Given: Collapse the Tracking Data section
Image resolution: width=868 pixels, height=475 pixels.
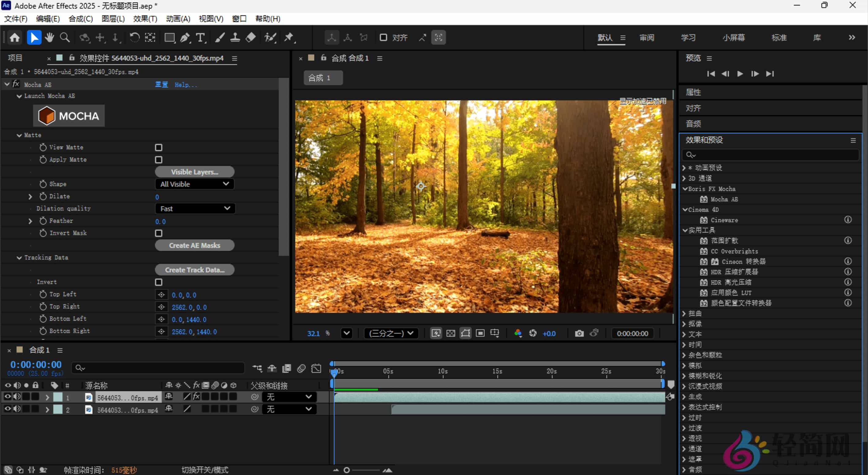Looking at the screenshot, I should tap(19, 257).
